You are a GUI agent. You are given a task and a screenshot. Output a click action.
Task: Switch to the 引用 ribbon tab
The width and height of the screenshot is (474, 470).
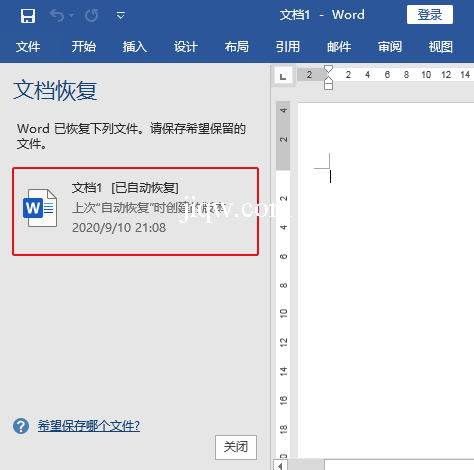tap(288, 47)
